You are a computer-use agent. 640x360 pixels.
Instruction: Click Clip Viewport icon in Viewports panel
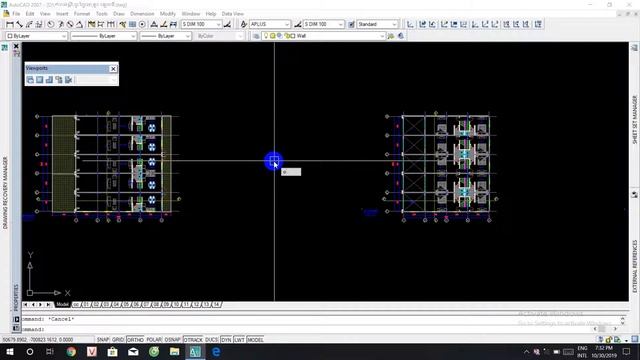click(69, 80)
